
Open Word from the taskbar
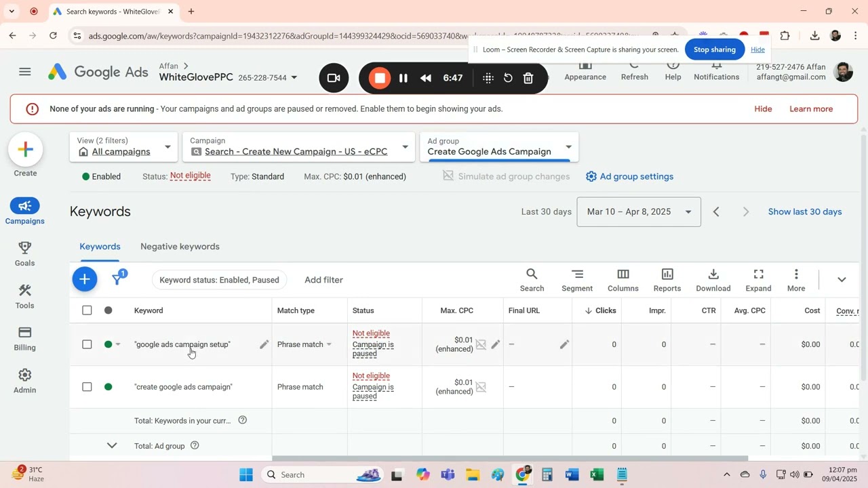pos(572,474)
